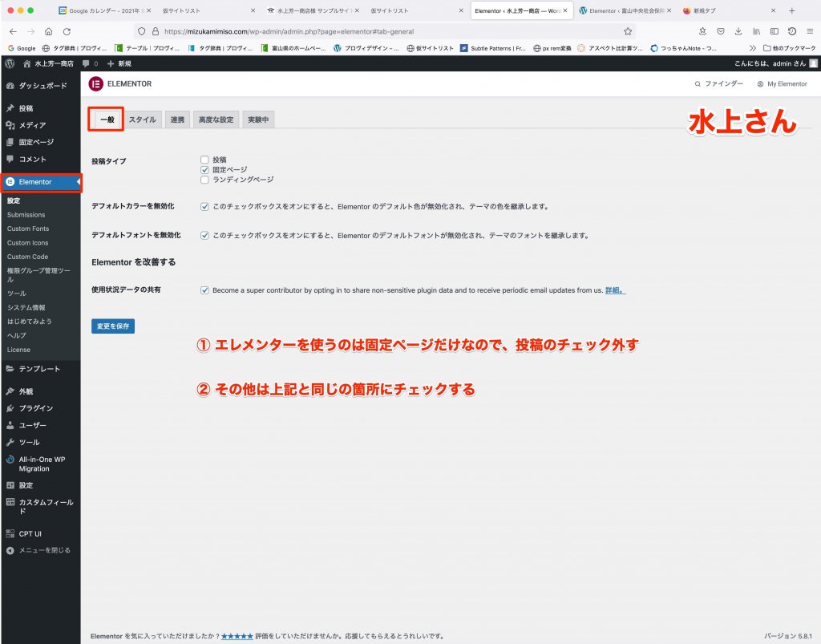Toggle the Disable Default Colors checkbox
The height and width of the screenshot is (644, 821).
click(204, 206)
